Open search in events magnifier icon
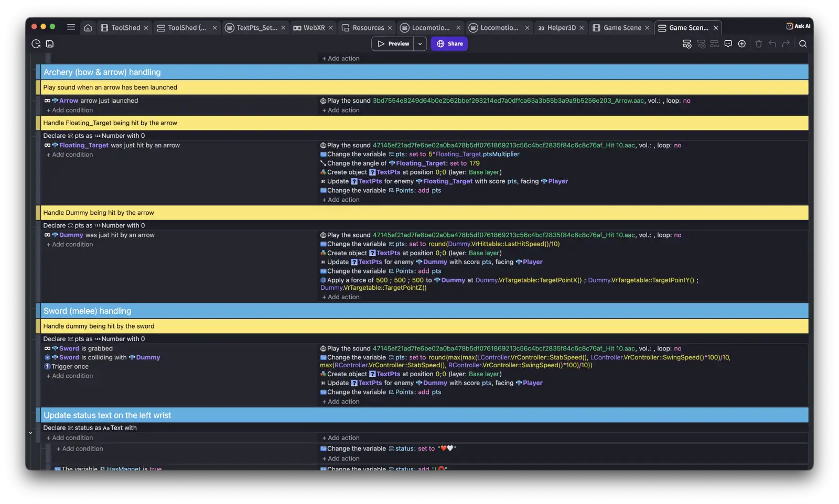 tap(803, 44)
